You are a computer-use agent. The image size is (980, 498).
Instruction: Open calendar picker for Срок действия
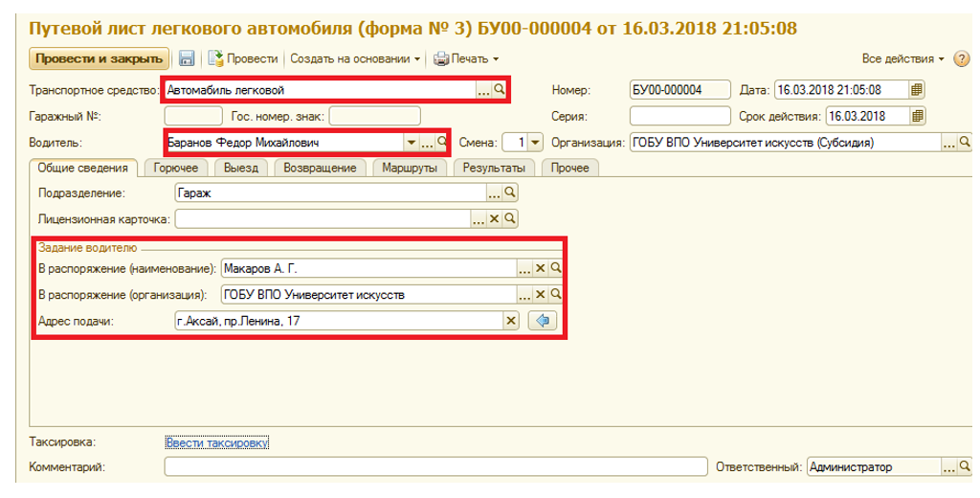(x=918, y=117)
